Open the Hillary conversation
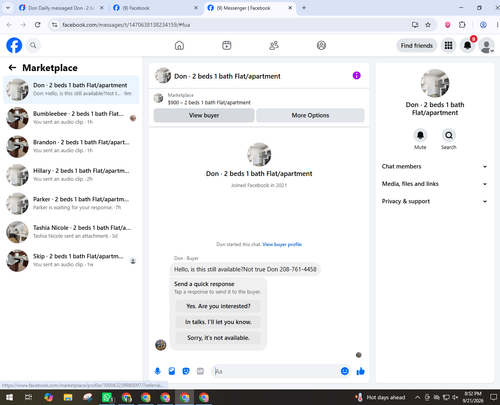The height and width of the screenshot is (405, 500). (71, 175)
